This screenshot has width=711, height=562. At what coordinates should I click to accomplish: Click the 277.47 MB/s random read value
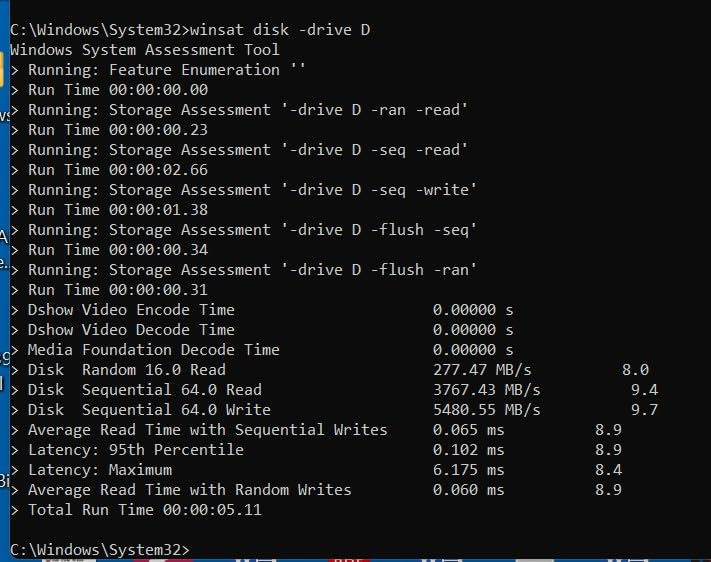point(482,370)
